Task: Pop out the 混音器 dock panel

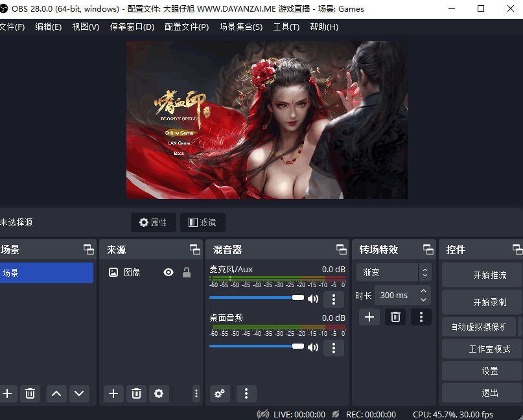Action: click(x=342, y=250)
